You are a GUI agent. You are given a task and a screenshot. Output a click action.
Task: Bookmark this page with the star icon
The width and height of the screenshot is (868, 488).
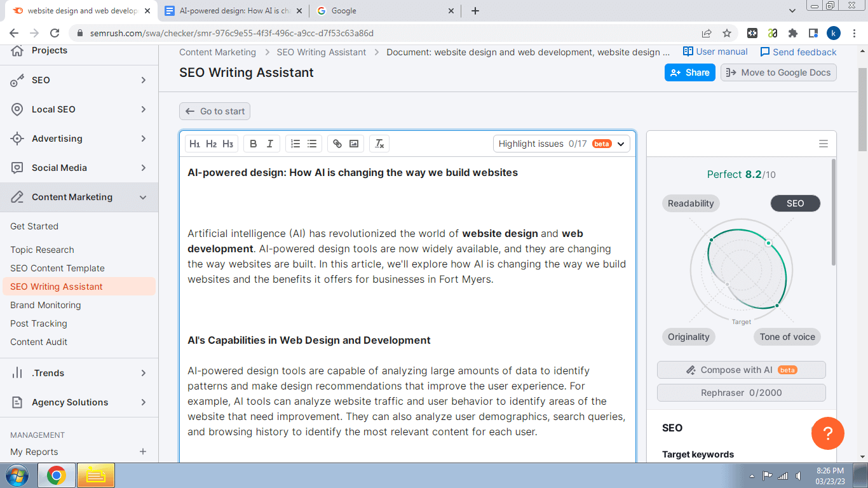(x=727, y=33)
